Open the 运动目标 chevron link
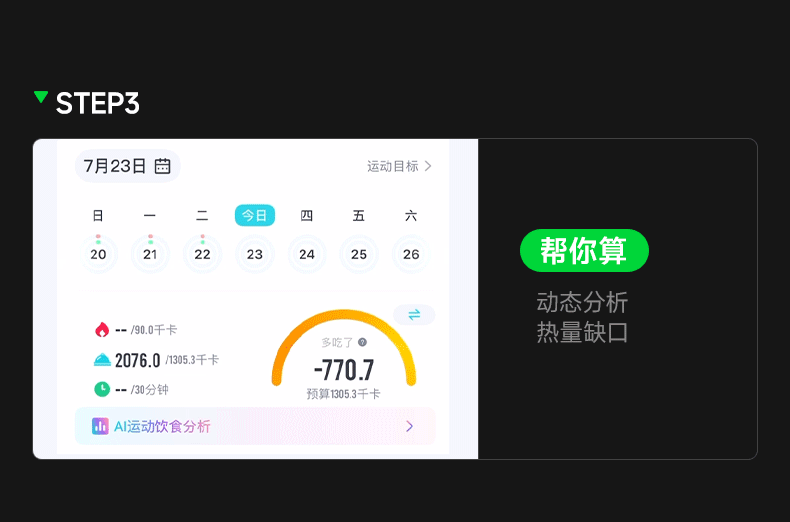Image resolution: width=790 pixels, height=522 pixels. click(x=399, y=166)
